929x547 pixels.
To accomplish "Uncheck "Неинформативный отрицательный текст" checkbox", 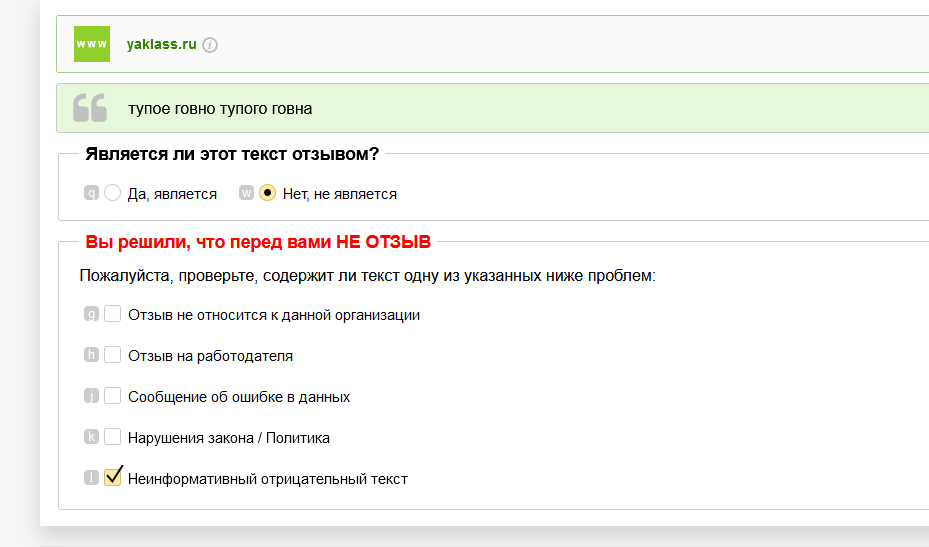I will pos(113,477).
